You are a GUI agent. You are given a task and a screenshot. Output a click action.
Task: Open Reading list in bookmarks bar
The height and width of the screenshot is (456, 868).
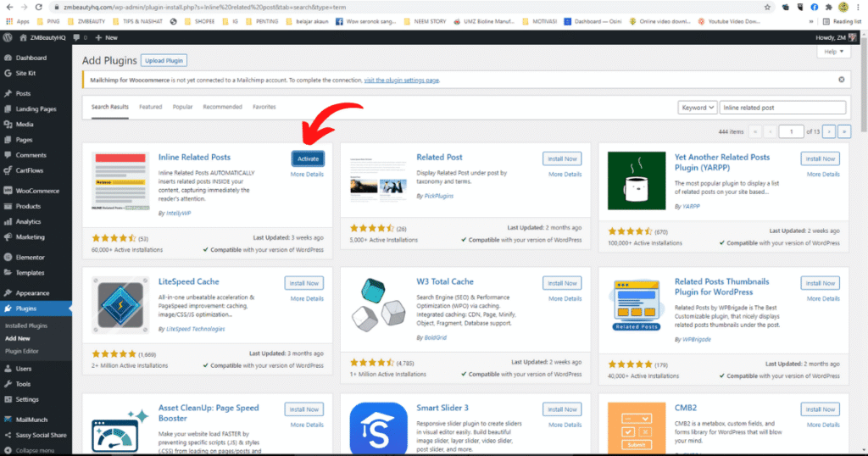[842, 21]
